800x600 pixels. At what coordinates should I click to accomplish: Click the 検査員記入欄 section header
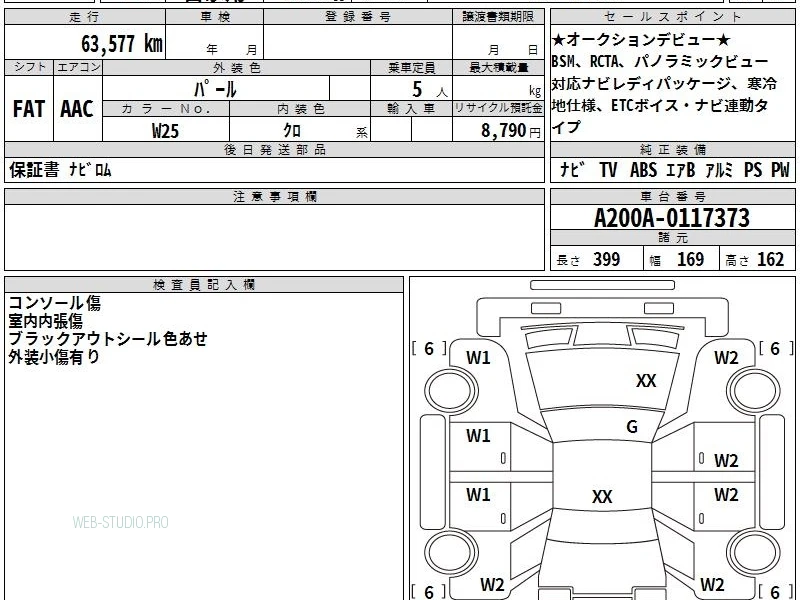204,285
